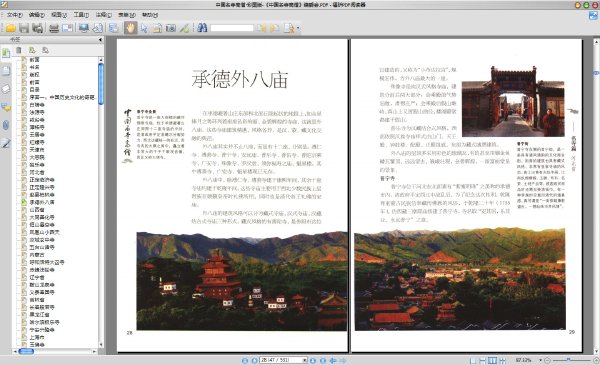Open the page number dropdown
Image resolution: width=600 pixels, height=365 pixels.
tap(305, 360)
